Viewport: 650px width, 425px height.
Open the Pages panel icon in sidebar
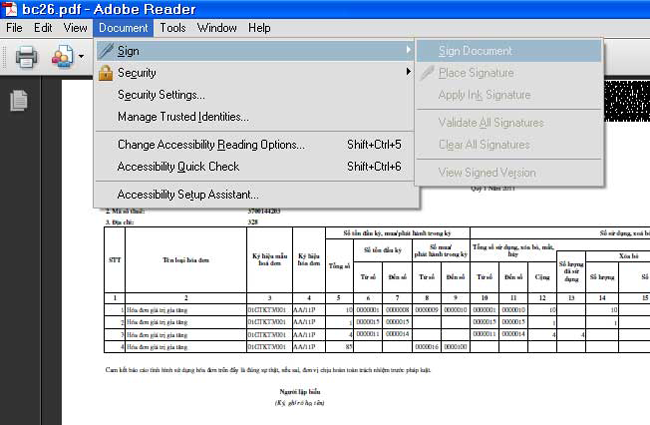[x=19, y=101]
